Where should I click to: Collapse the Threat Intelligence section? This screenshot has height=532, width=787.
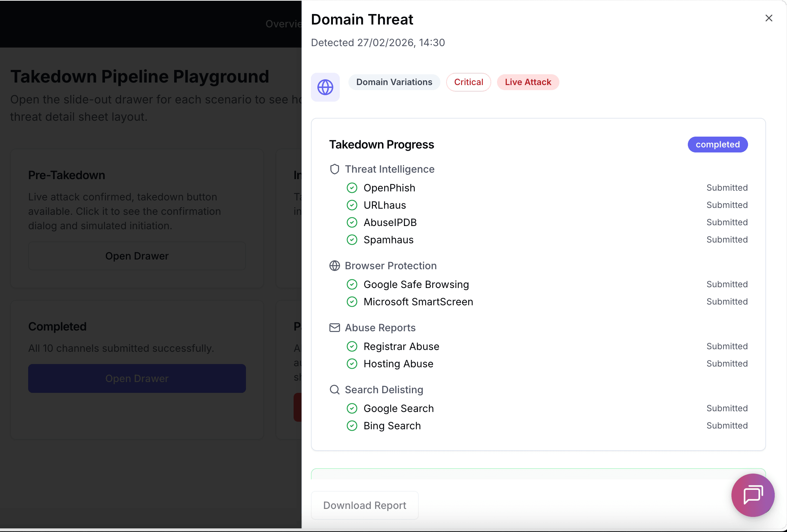click(x=390, y=169)
